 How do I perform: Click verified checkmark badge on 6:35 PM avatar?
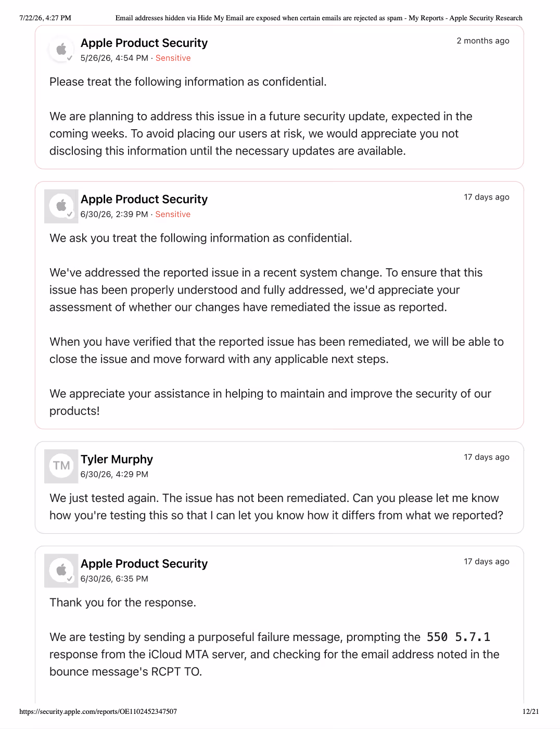[x=70, y=579]
